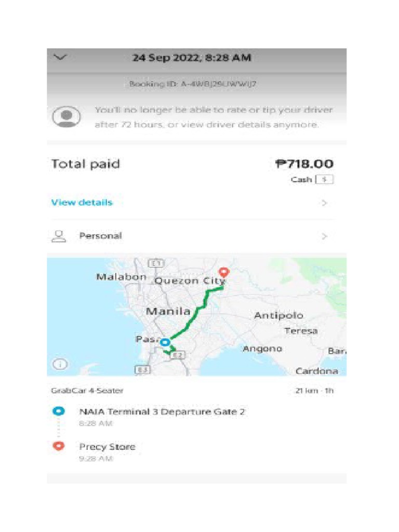Tap the blue pickup marker on the map

click(165, 342)
